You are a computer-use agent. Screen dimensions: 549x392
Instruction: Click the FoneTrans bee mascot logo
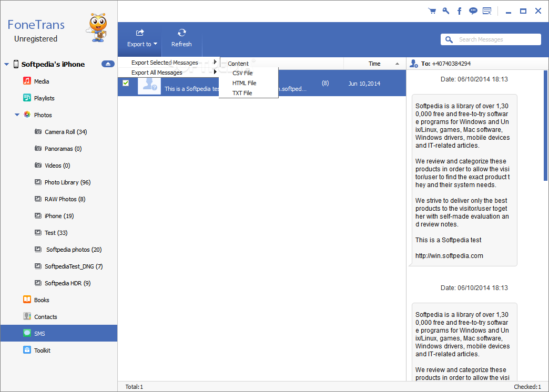[x=97, y=28]
